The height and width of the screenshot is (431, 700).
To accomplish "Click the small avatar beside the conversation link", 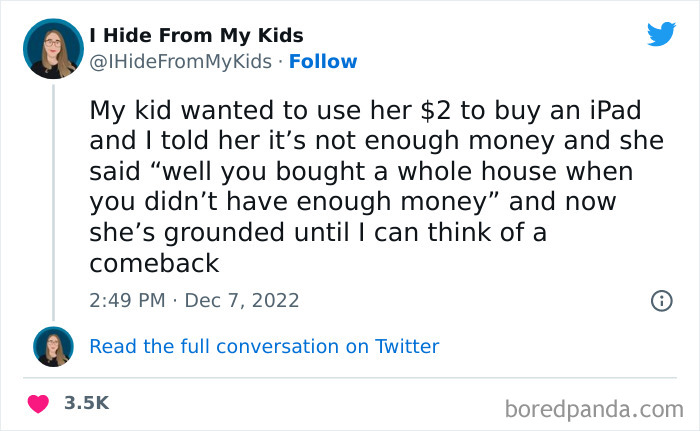I will 52,347.
